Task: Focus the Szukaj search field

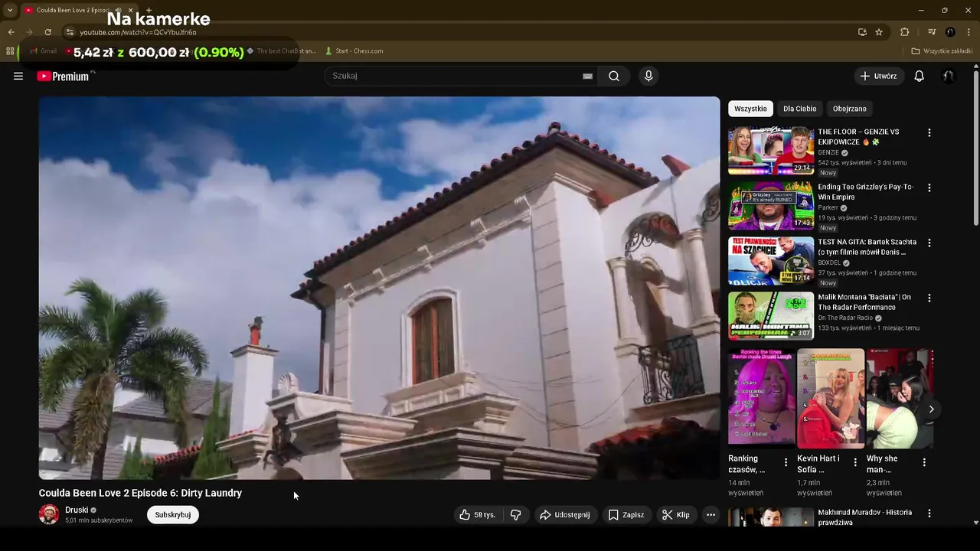Action: pos(456,76)
